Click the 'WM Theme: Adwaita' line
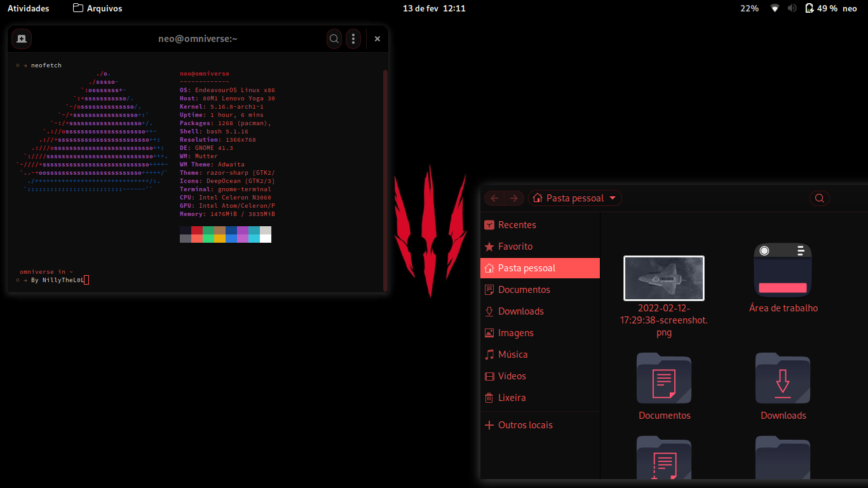868x488 pixels. click(x=212, y=165)
